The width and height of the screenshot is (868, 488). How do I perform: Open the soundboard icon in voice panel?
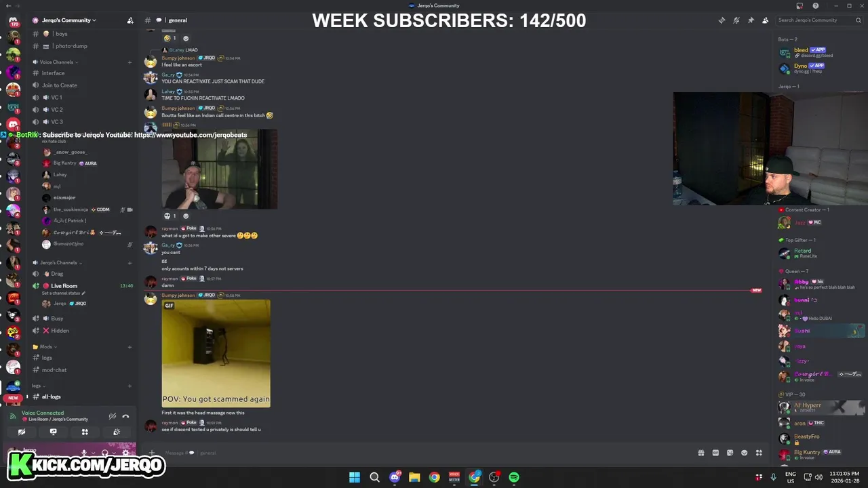(117, 432)
